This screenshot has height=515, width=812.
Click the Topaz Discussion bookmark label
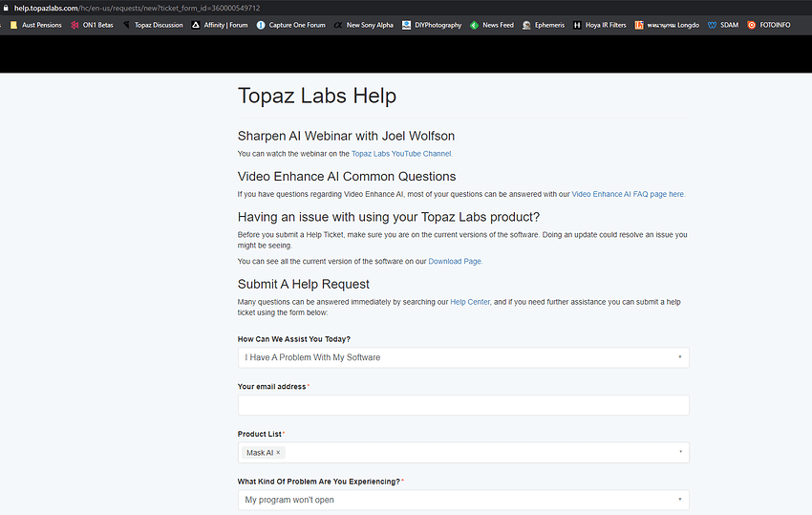159,25
